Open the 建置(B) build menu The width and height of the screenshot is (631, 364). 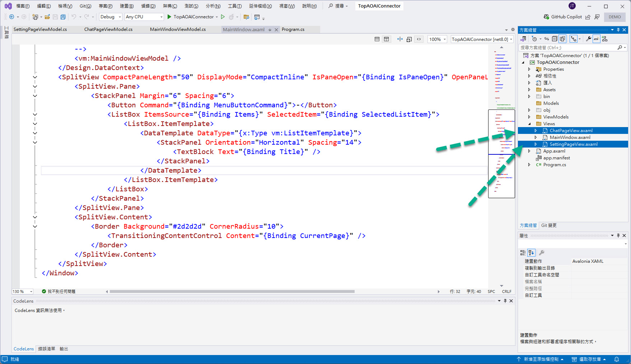pos(127,6)
